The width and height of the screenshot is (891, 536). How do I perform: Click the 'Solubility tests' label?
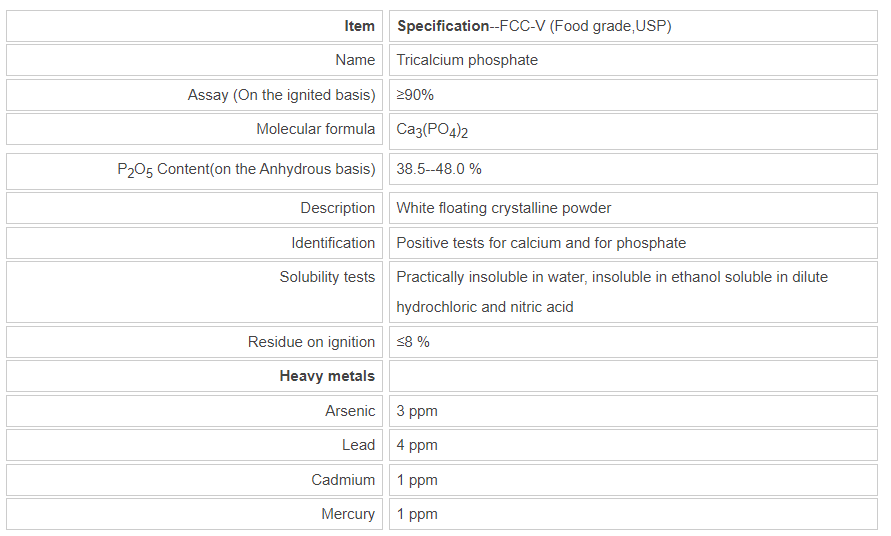click(327, 277)
